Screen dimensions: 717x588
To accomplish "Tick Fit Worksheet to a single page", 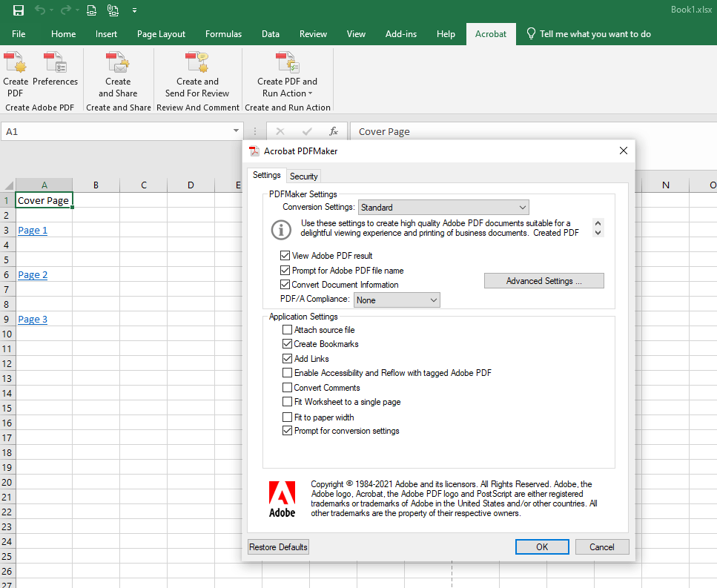I will 288,402.
